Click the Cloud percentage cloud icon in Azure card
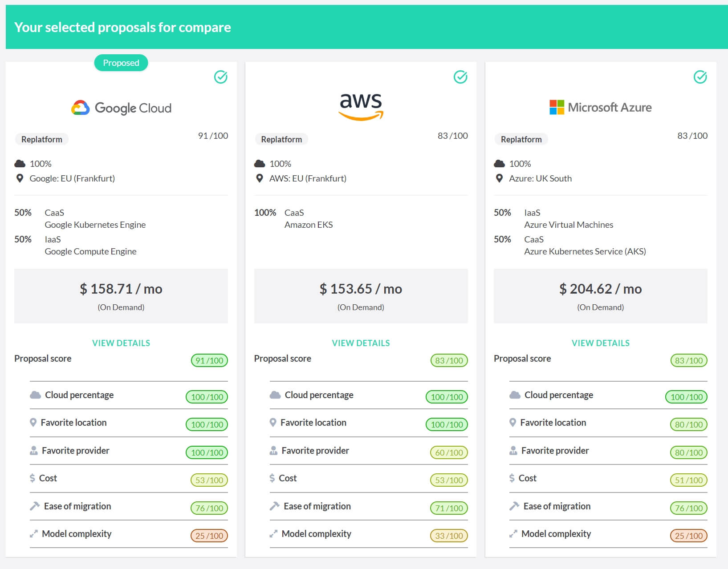Image resolution: width=728 pixels, height=569 pixels. [515, 395]
